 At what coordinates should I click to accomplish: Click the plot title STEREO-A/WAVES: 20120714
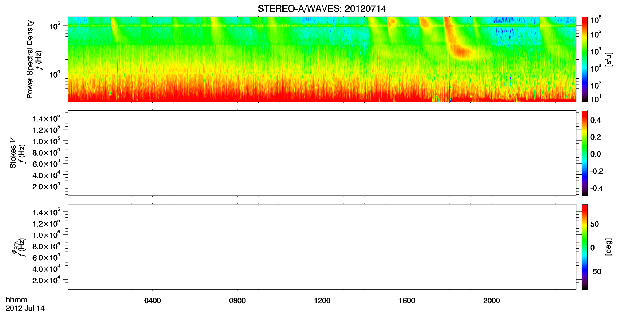[322, 9]
